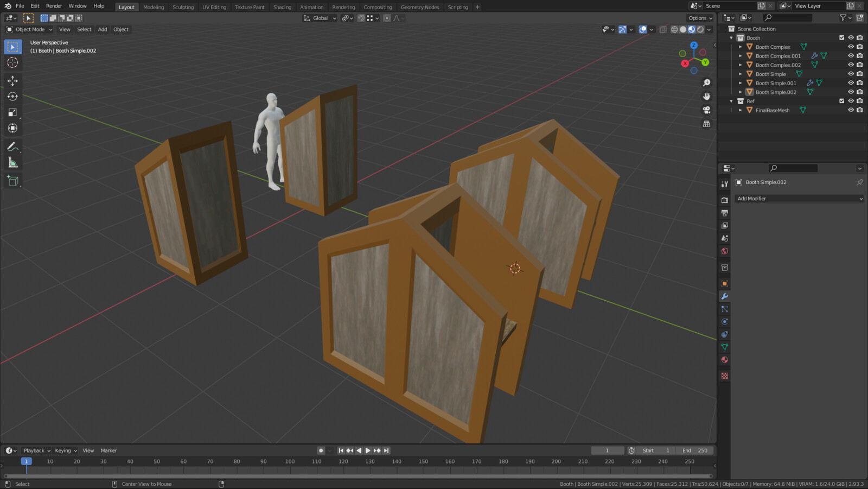Switch to Rendered viewport shading

coord(700,29)
